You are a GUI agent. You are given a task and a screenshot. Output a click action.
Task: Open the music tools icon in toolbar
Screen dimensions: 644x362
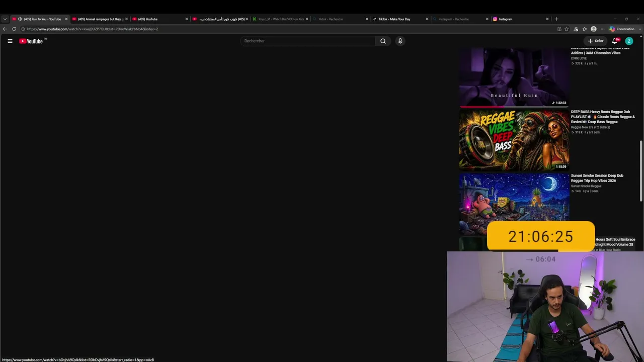576,29
